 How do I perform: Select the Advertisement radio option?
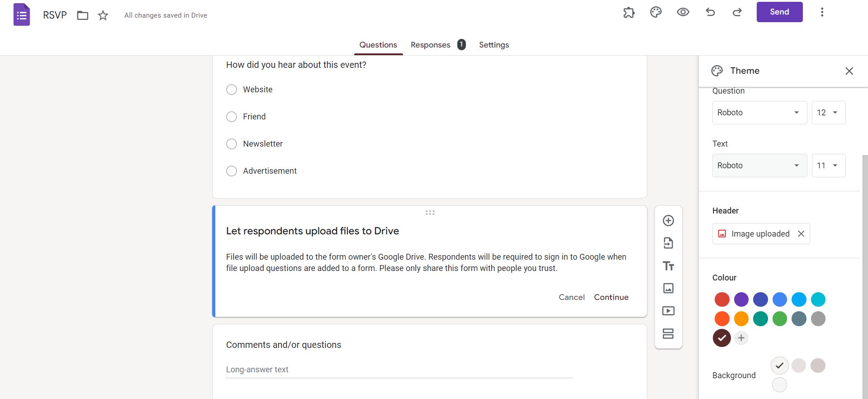tap(232, 171)
